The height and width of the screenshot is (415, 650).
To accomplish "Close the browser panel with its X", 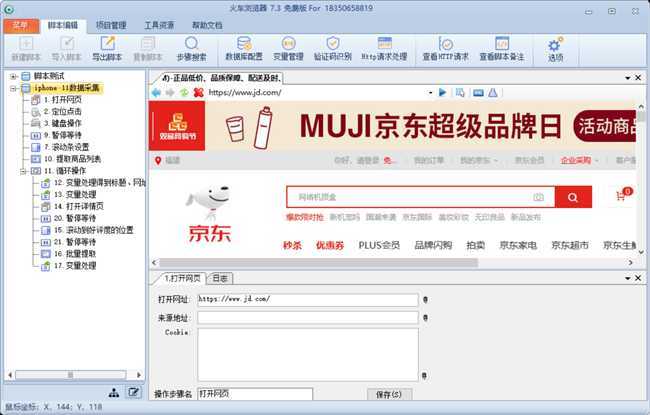I will pyautogui.click(x=638, y=78).
